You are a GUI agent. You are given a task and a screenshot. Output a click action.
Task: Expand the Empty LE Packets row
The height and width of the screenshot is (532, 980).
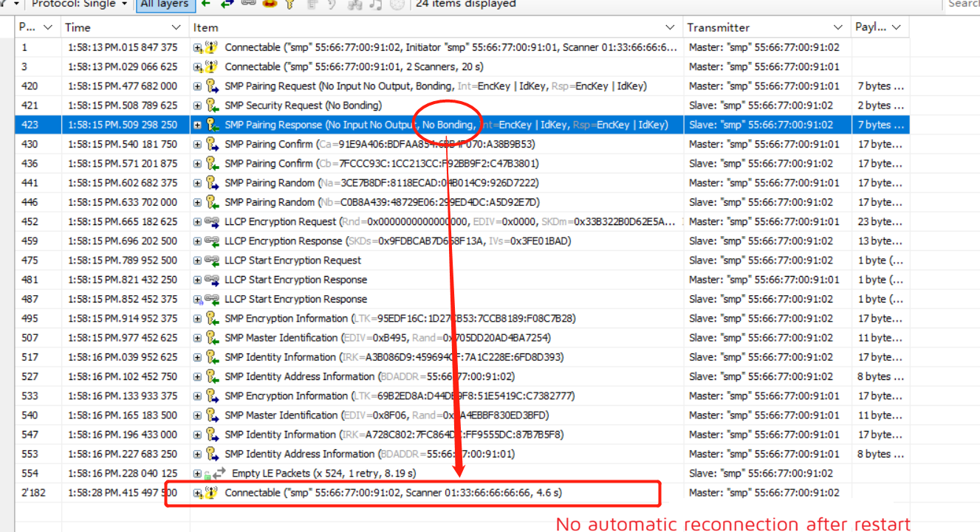pos(197,473)
